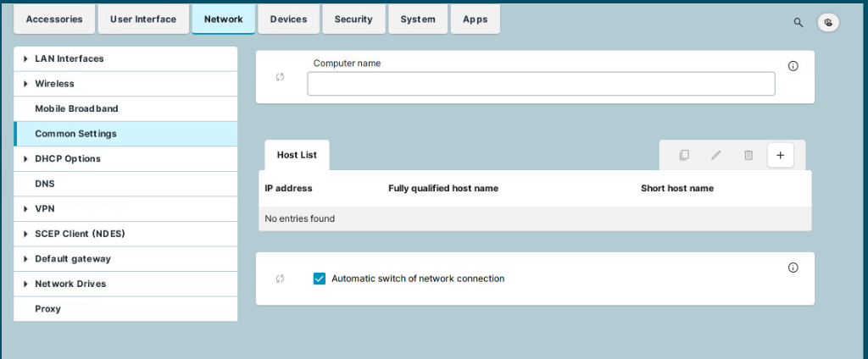Click the add entry plus icon in Host List

click(781, 155)
